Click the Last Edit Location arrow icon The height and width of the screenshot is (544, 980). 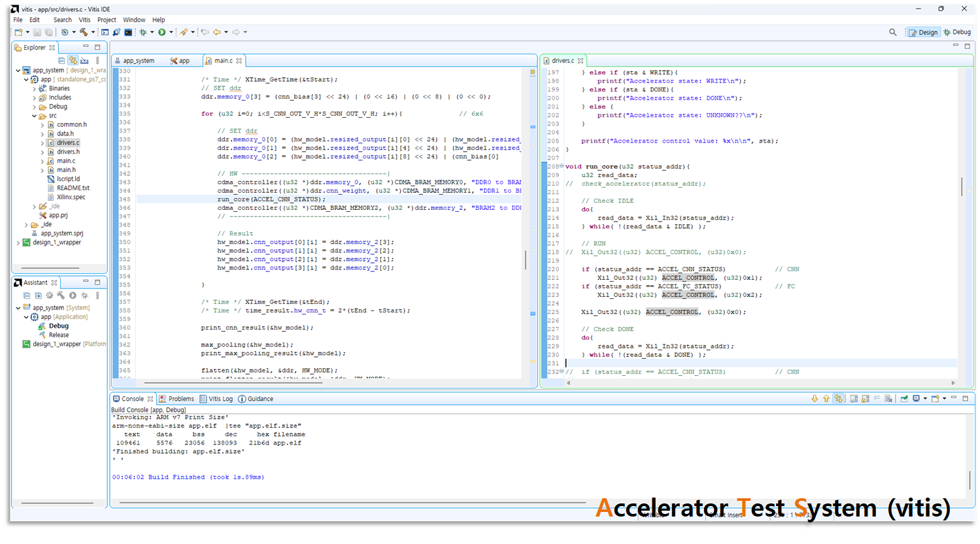click(x=205, y=32)
